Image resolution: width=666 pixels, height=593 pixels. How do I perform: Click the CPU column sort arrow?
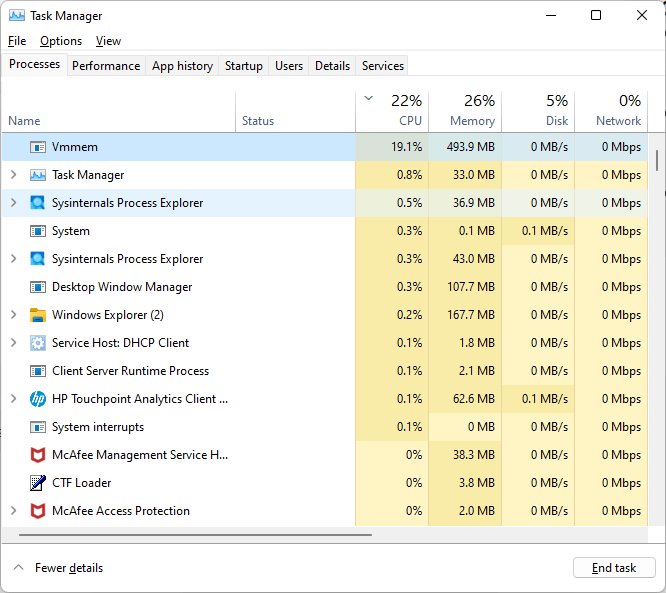(x=369, y=99)
